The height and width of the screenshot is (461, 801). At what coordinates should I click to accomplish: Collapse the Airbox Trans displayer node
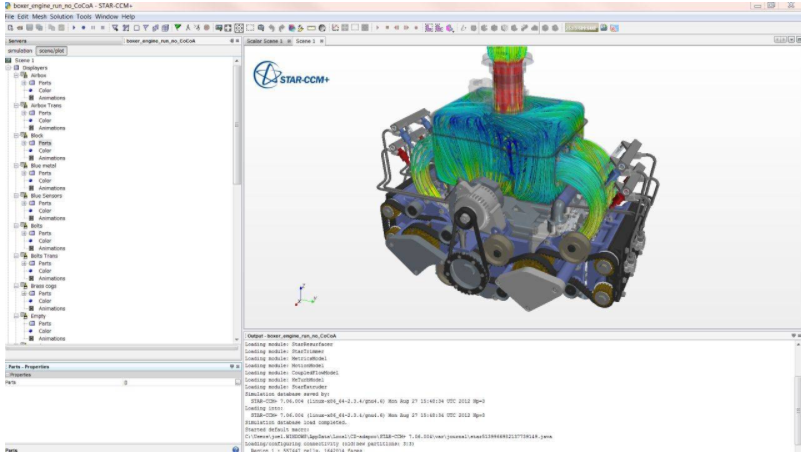(x=15, y=105)
